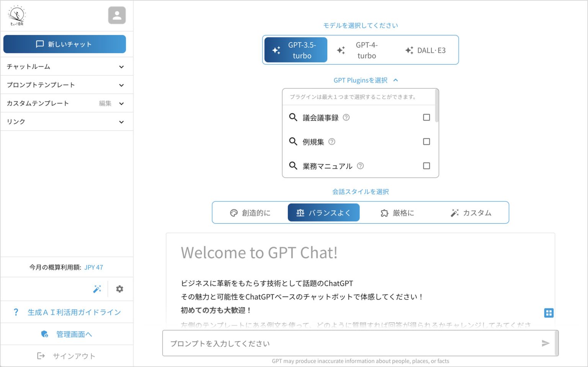Viewport: 588px width, 367px height.
Task: Click the sign-out arrow icon
Action: click(x=41, y=356)
